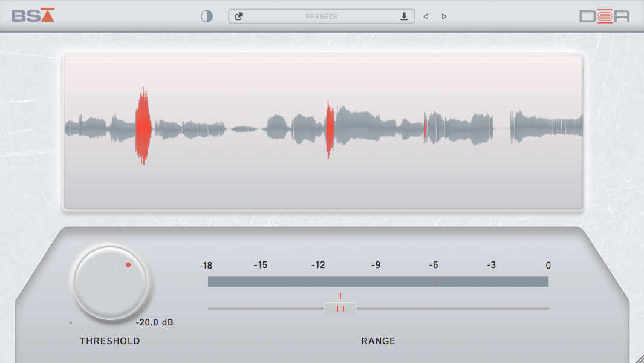Click the BSA logo
Screen dimensions: 644x363
pyautogui.click(x=33, y=15)
